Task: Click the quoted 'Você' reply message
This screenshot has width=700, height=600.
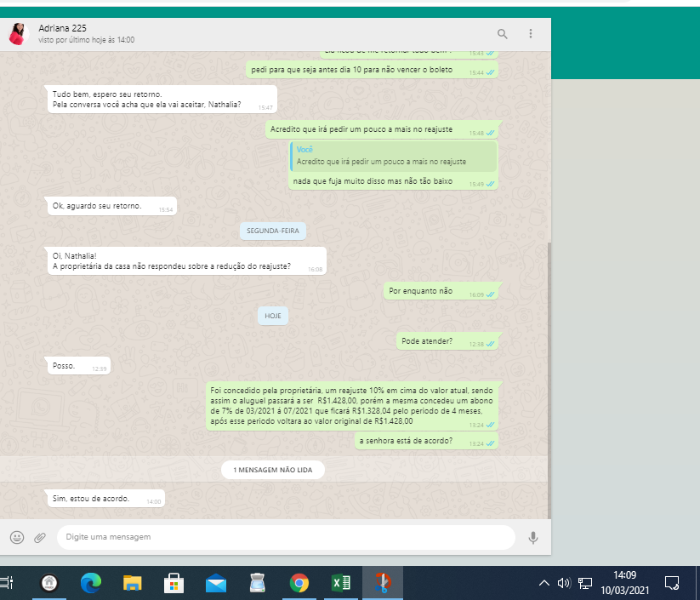Action: click(x=393, y=156)
